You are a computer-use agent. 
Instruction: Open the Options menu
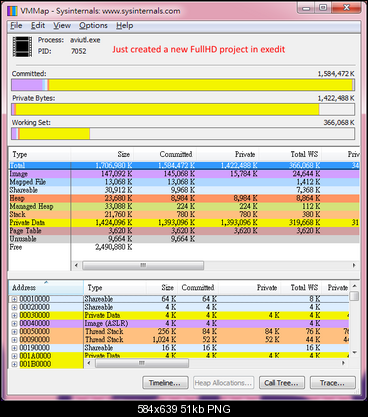coord(93,26)
